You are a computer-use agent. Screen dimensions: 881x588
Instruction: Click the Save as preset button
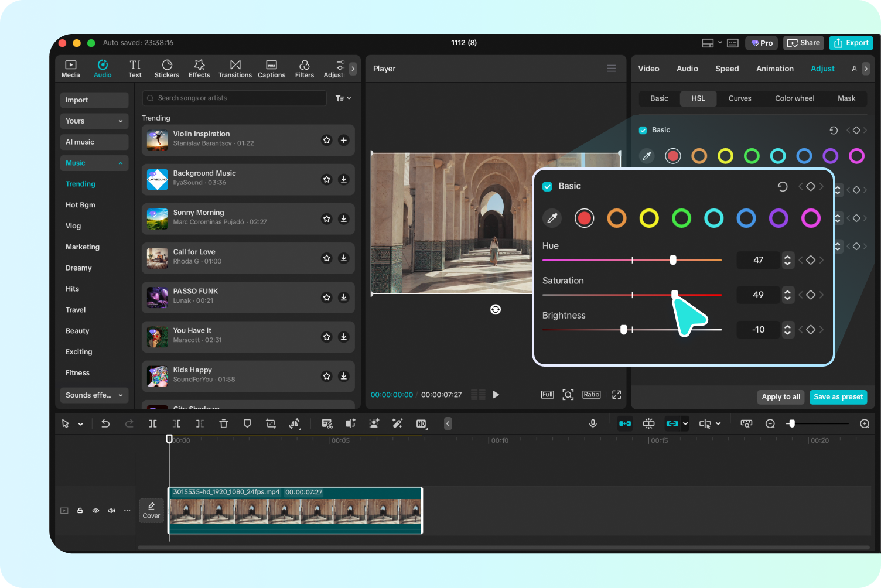click(838, 397)
